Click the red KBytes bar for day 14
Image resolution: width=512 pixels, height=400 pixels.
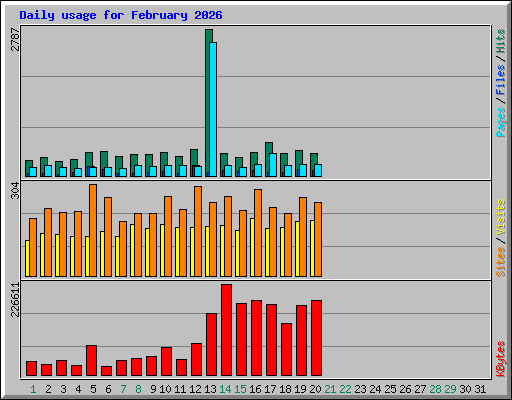point(226,330)
